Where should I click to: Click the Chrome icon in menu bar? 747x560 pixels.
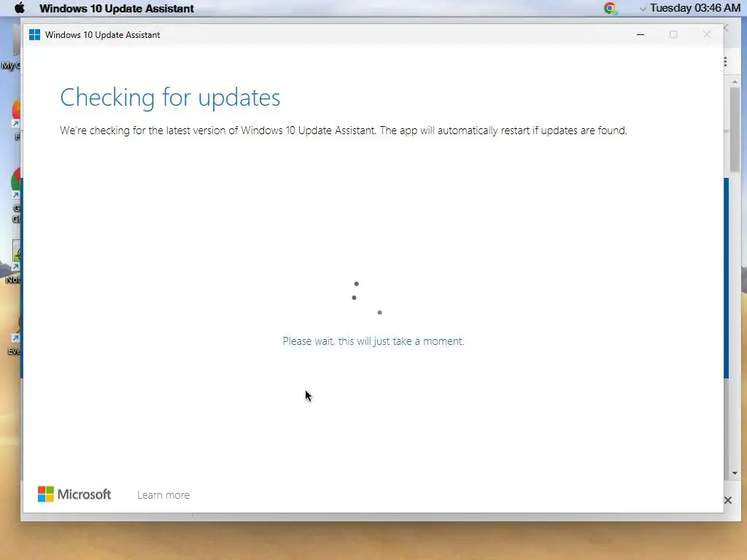click(x=610, y=8)
